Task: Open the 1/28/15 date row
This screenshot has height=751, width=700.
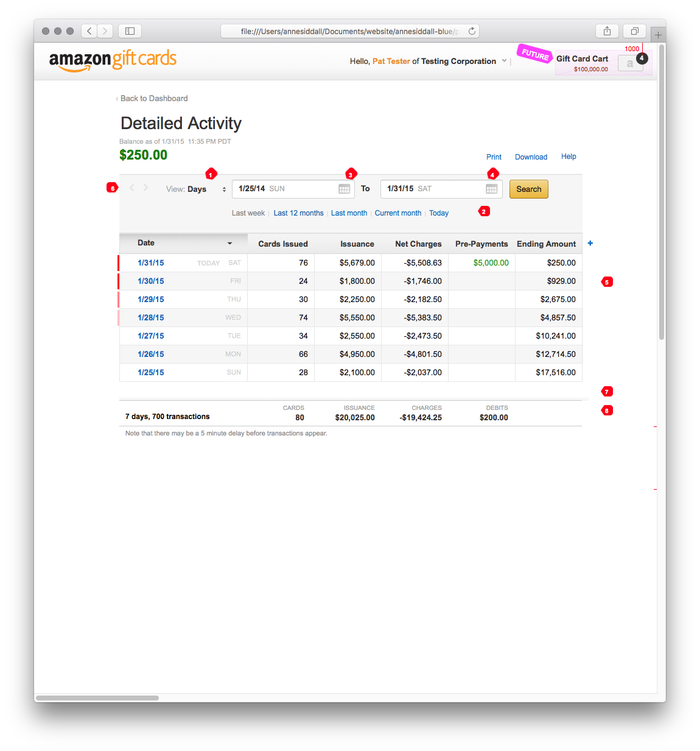Action: point(150,317)
